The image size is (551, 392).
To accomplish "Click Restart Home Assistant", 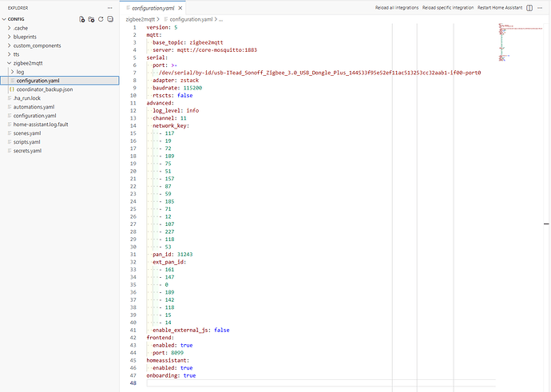I will (x=500, y=8).
